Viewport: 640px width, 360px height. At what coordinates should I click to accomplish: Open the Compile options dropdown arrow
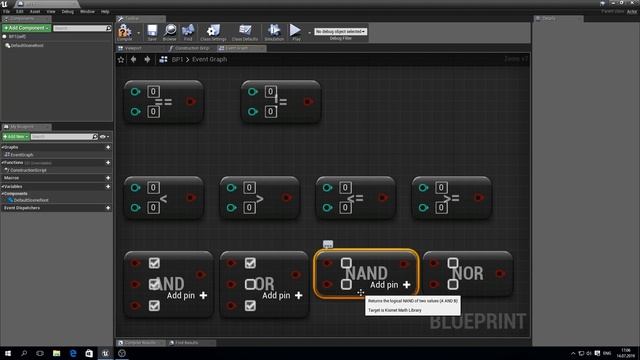138,33
